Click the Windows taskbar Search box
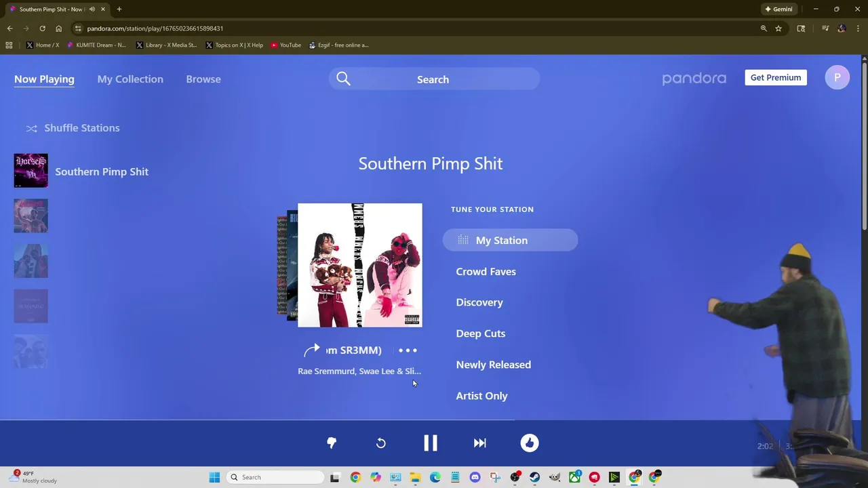The image size is (868, 488). pyautogui.click(x=274, y=477)
